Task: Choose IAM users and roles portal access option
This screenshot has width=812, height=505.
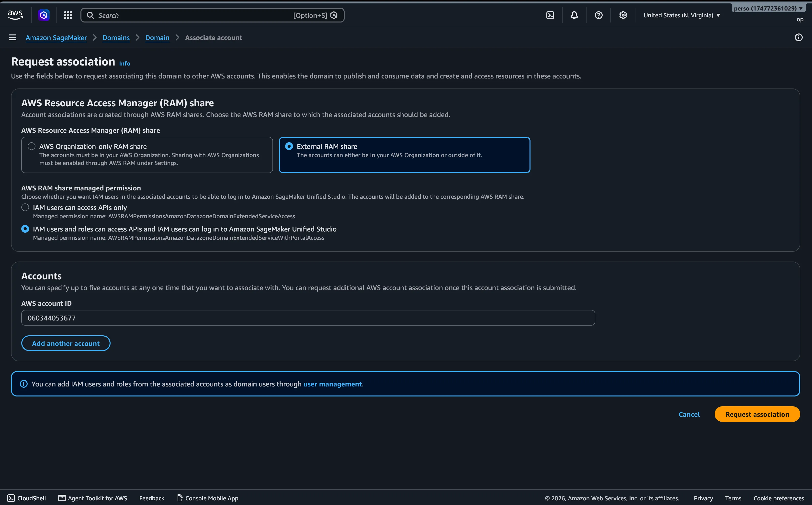Action: (25, 229)
